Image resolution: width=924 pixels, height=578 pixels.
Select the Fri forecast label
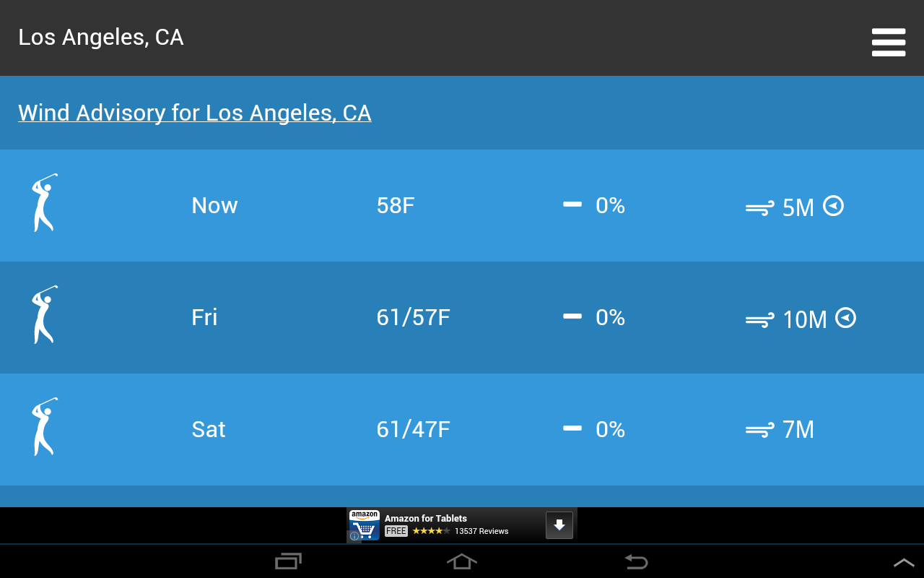(204, 317)
